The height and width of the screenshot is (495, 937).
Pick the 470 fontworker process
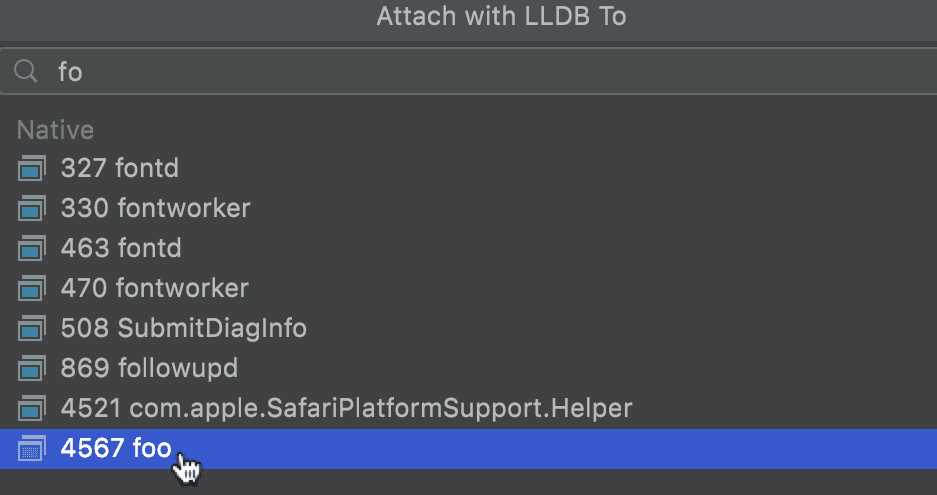tap(468, 289)
